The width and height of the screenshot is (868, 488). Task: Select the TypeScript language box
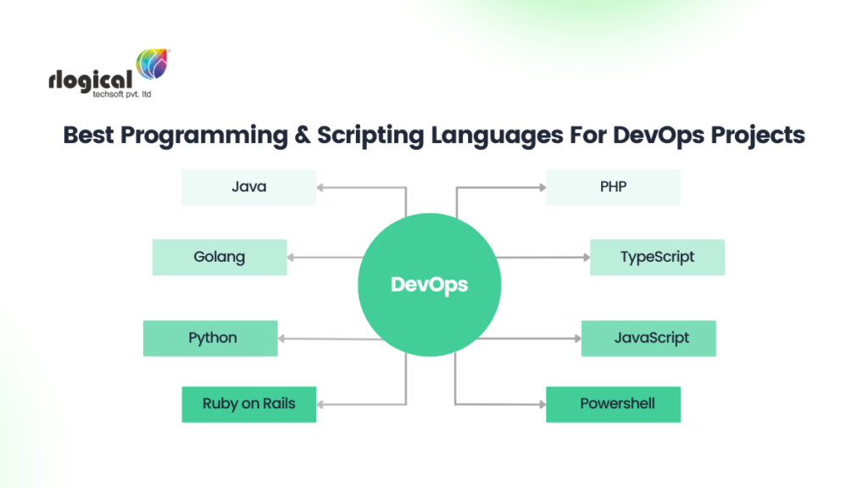point(657,257)
